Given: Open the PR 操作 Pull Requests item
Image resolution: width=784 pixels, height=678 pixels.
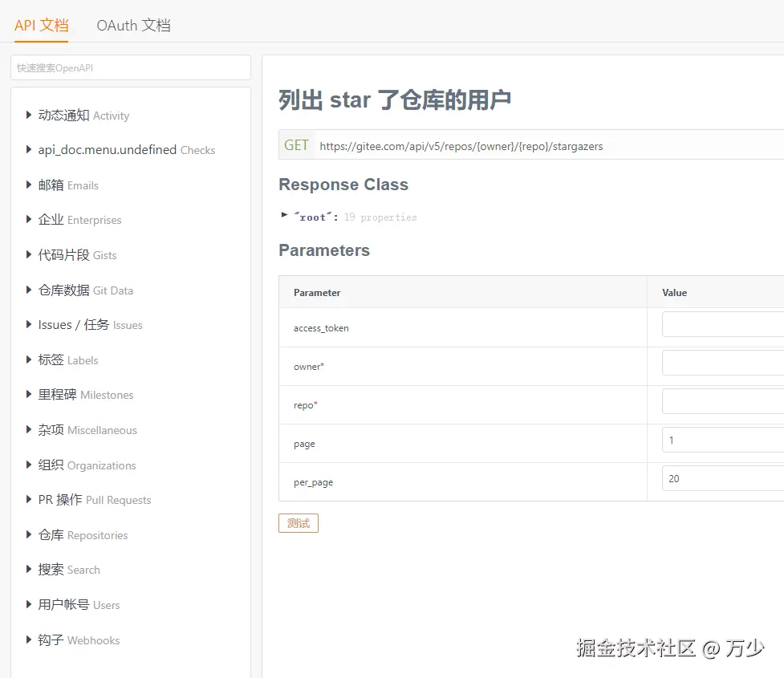Looking at the screenshot, I should click(x=95, y=500).
